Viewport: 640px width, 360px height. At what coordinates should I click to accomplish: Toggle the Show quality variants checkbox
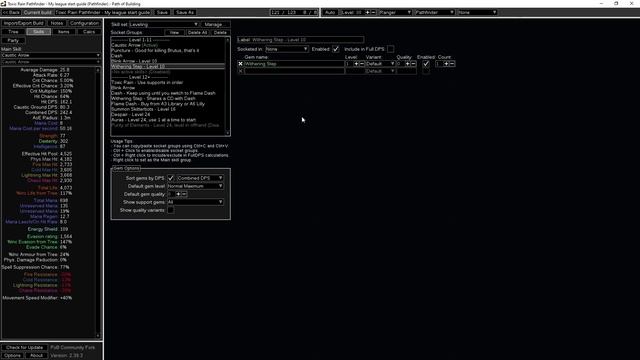[x=171, y=210]
